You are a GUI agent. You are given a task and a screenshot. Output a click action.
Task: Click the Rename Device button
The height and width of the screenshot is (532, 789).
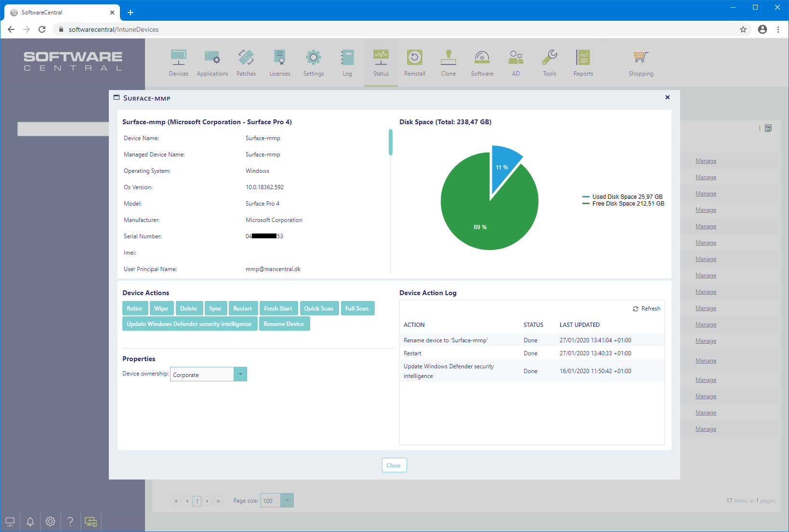pos(284,324)
